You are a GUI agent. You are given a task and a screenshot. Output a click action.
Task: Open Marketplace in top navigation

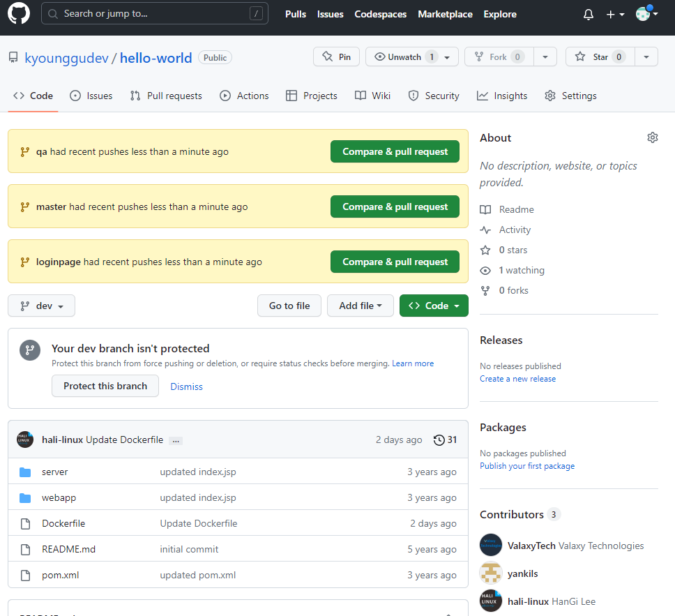coord(445,14)
